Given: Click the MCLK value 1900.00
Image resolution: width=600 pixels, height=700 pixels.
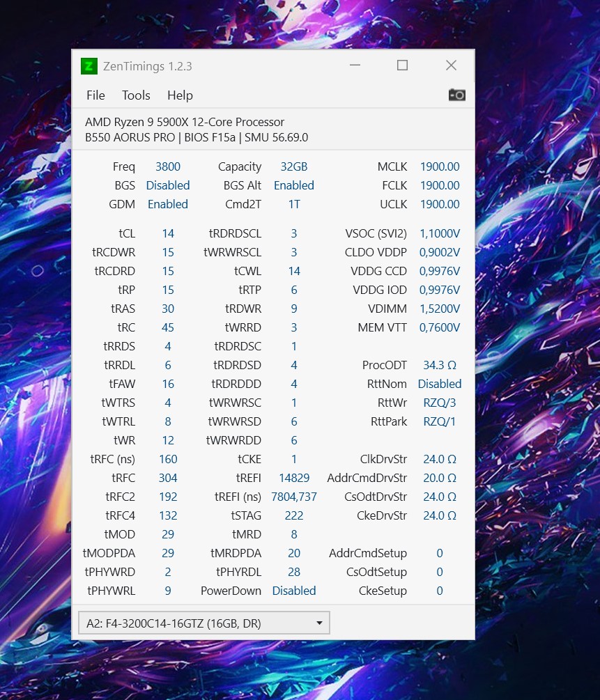Looking at the screenshot, I should coord(440,166).
